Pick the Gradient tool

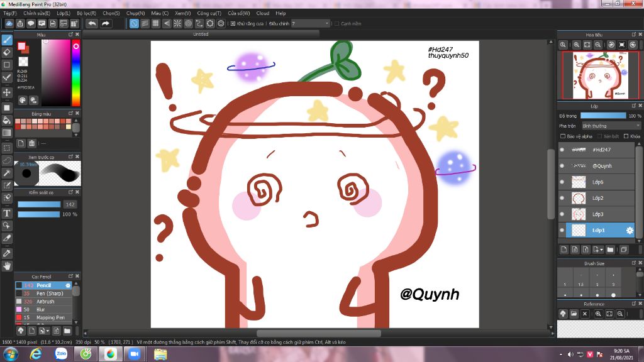(x=7, y=133)
